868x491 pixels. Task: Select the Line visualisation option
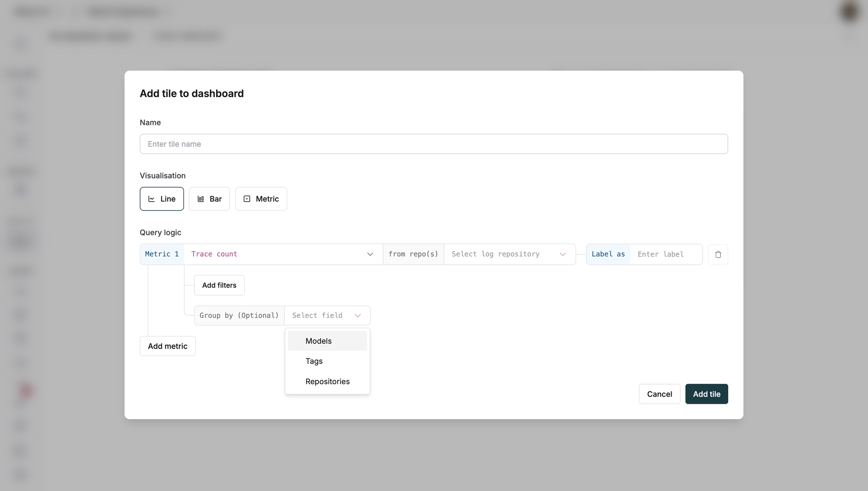161,199
